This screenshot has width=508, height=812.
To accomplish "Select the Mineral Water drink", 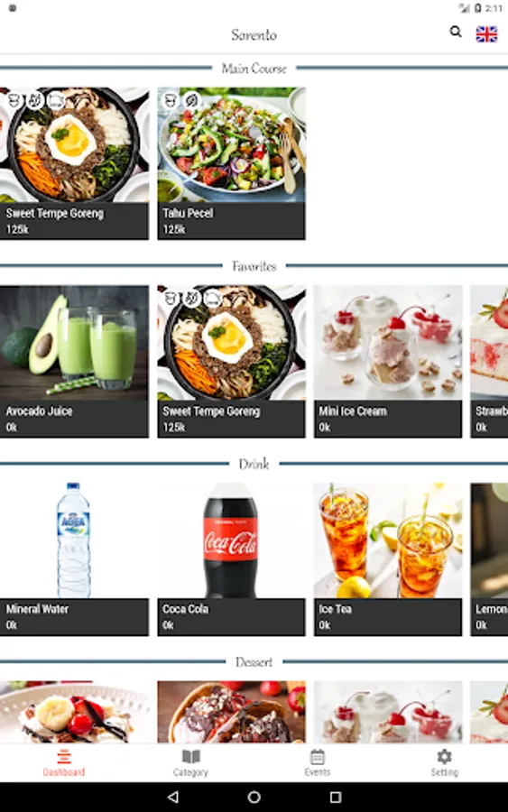I will click(74, 559).
